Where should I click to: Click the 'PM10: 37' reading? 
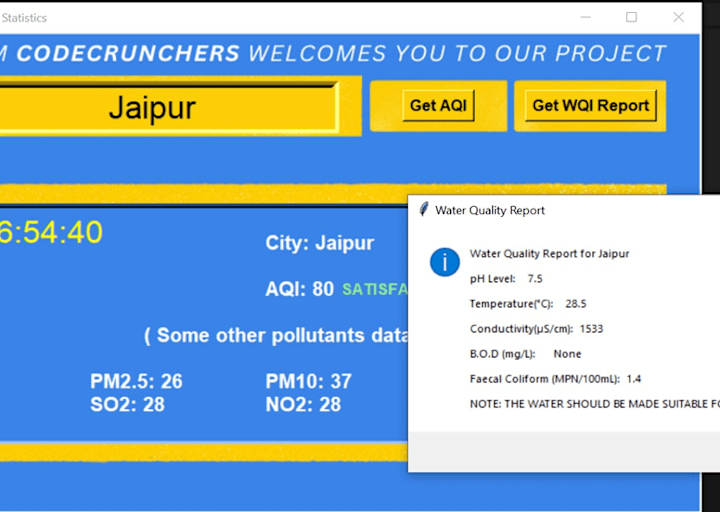[x=309, y=381]
